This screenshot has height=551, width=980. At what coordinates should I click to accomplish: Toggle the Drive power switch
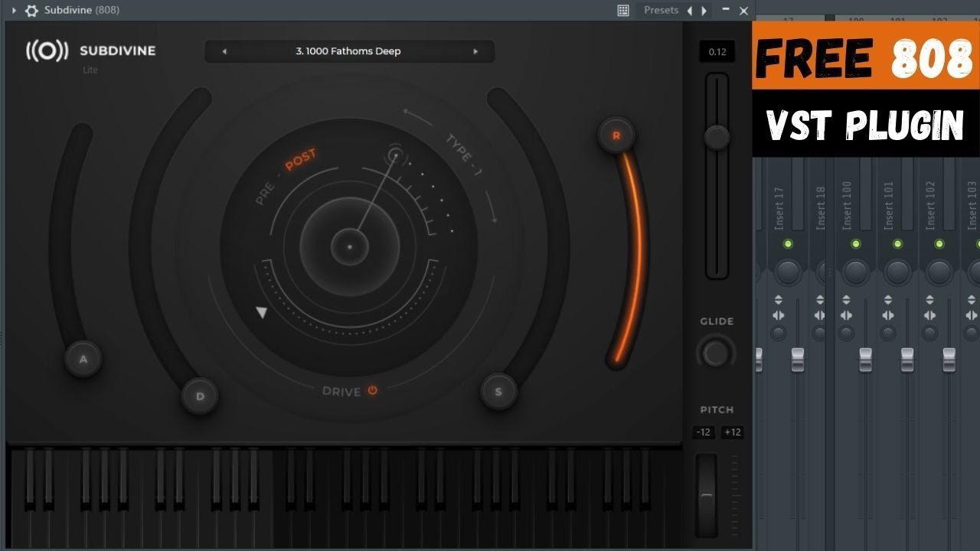coord(372,390)
